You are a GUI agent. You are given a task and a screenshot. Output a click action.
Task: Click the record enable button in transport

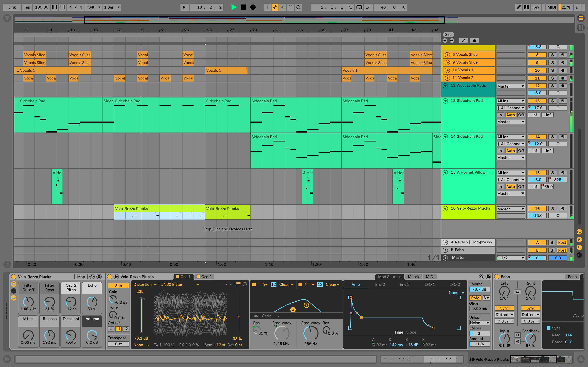253,7
